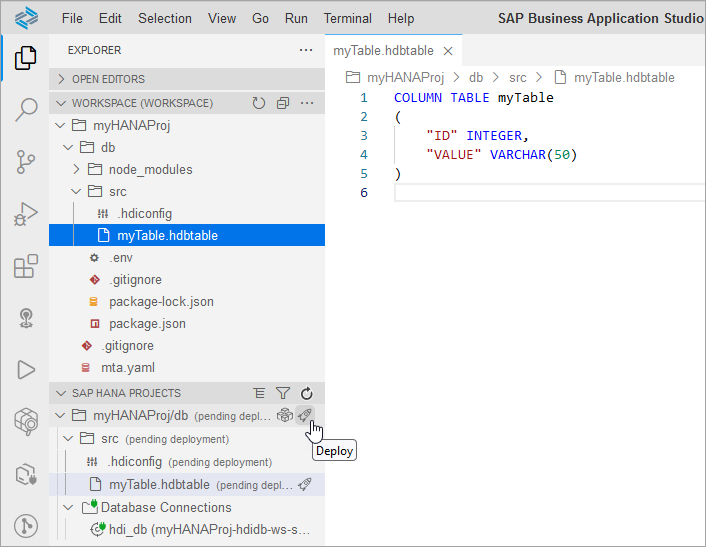Viewport: 706px width, 547px height.
Task: Open the Explorer view in activity bar
Action: pyautogui.click(x=26, y=58)
